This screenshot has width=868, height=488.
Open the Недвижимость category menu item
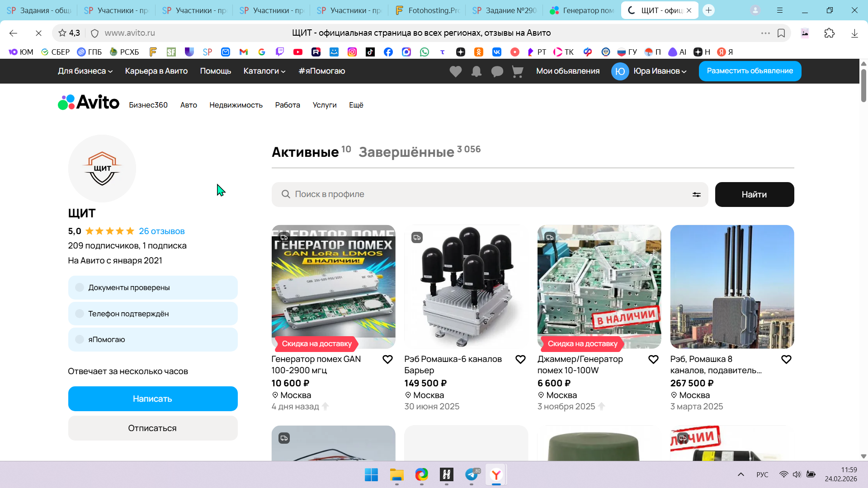click(x=236, y=105)
